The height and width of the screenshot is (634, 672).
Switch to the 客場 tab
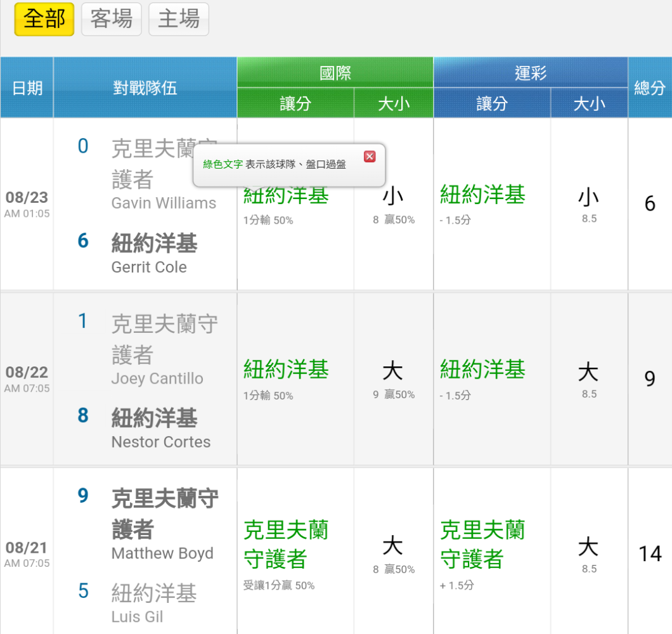click(112, 19)
